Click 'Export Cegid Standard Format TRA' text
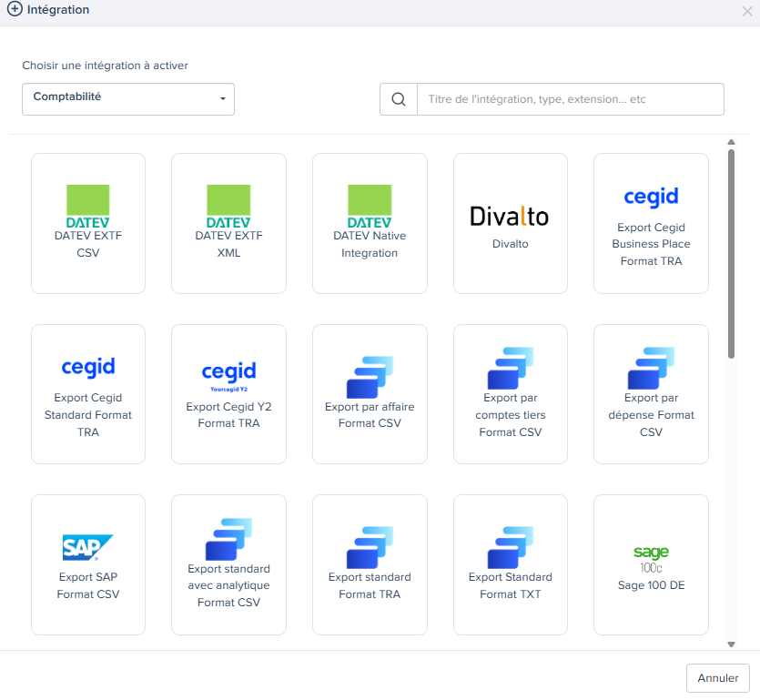This screenshot has height=700, width=760. (x=87, y=415)
